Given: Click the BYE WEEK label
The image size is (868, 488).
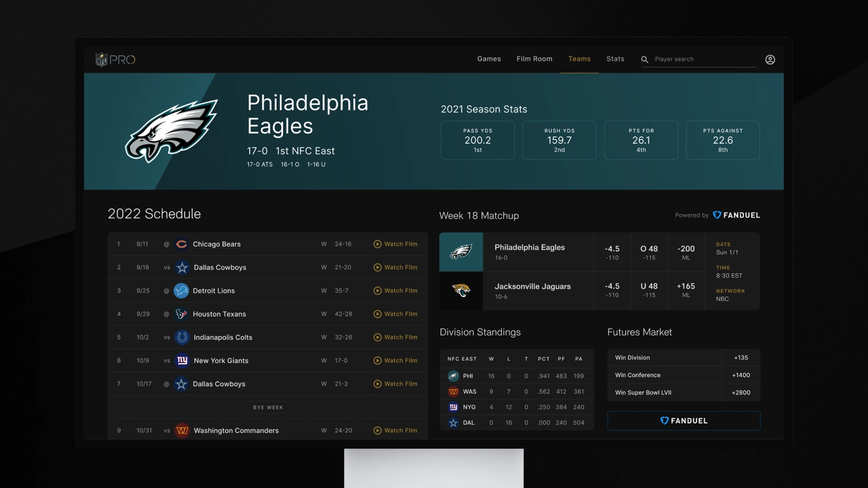Looking at the screenshot, I should click(x=268, y=407).
